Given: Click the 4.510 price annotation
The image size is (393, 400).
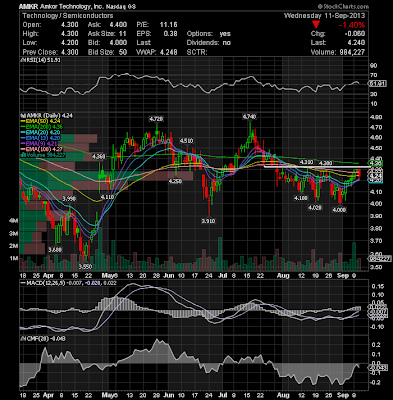Looking at the screenshot, I should coord(186,141).
